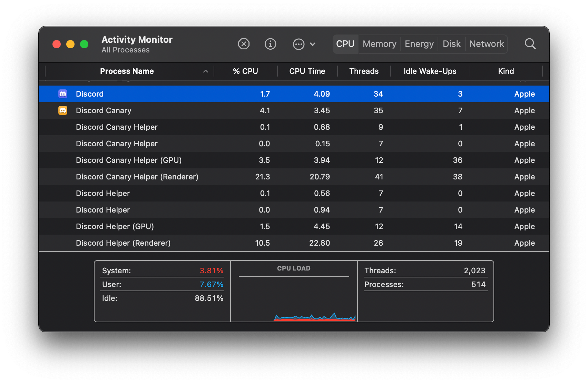The image size is (588, 383).
Task: Select the Discord Canary Helper row with 0.88 CPU time
Action: (x=294, y=127)
